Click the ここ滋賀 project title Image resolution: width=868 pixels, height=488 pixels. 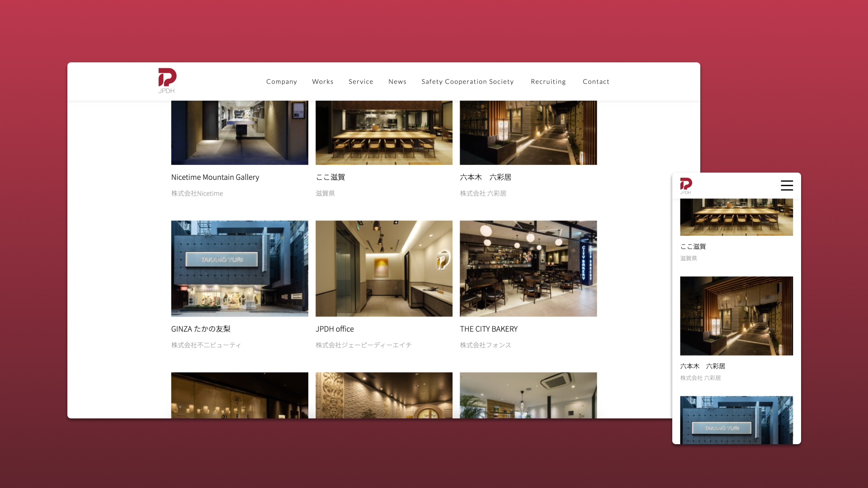pos(330,177)
